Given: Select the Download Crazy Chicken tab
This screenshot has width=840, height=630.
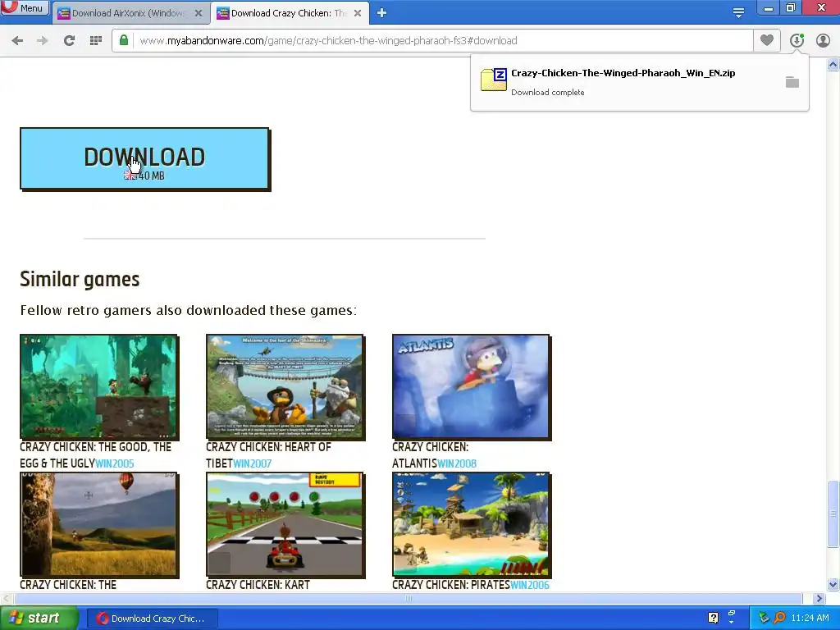Looking at the screenshot, I should [x=289, y=13].
